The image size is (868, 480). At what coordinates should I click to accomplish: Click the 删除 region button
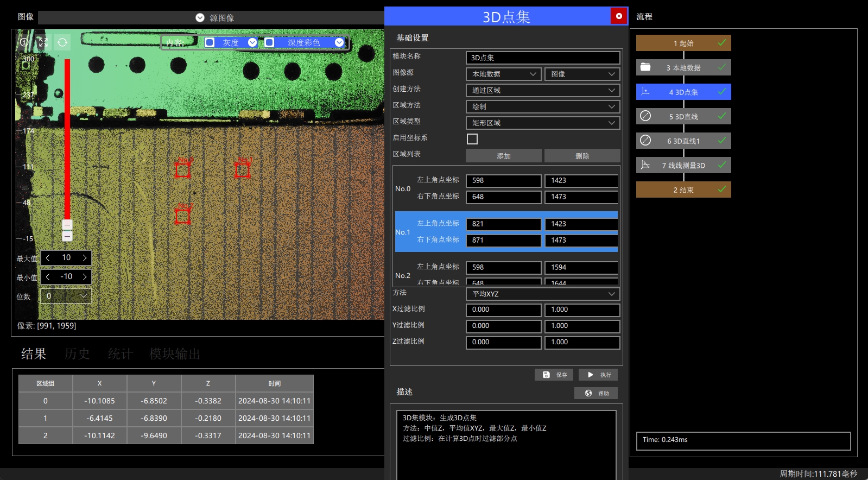coord(582,156)
